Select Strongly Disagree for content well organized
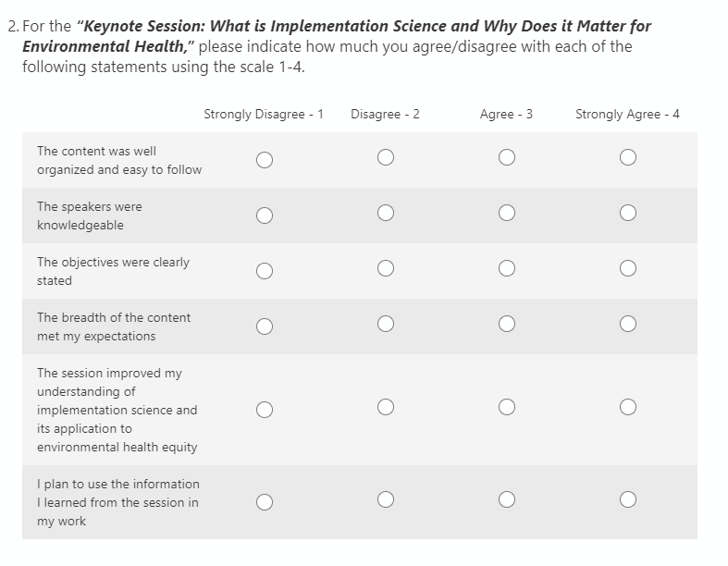This screenshot has height=566, width=728. (x=265, y=160)
